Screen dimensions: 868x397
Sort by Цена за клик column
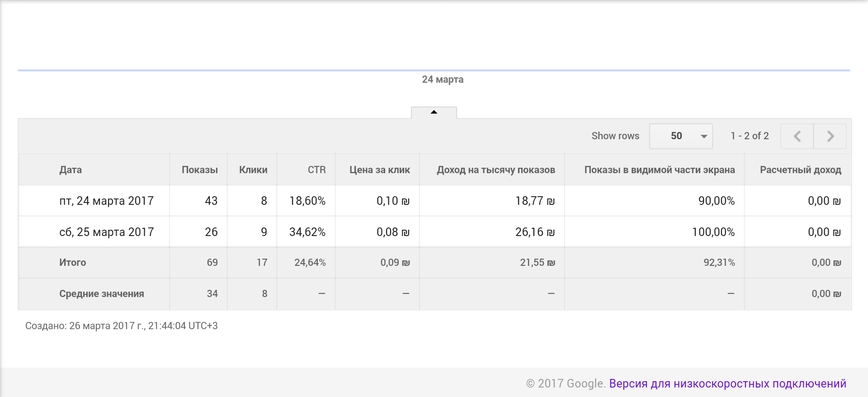[379, 170]
